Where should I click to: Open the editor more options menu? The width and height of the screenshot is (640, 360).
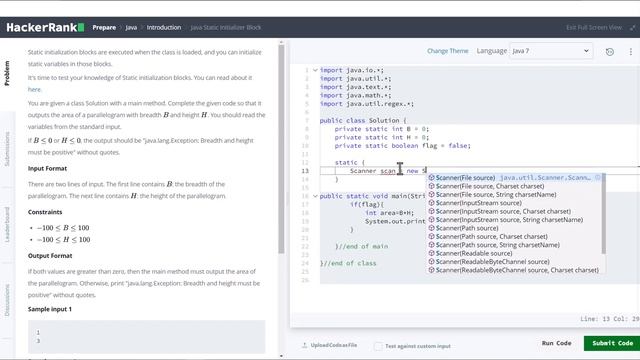(x=631, y=51)
